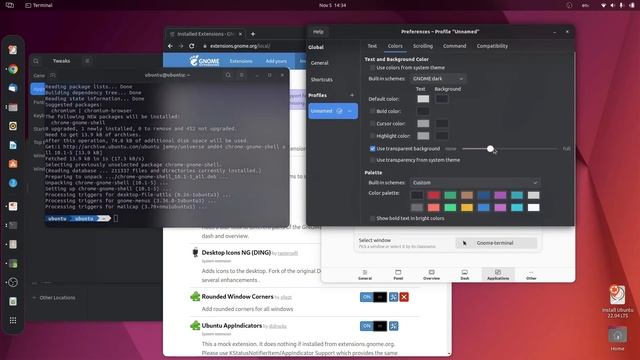Screen dimensions: 640x360
Task: Remove Rounded Window Corners with red X
Action: [404, 297]
